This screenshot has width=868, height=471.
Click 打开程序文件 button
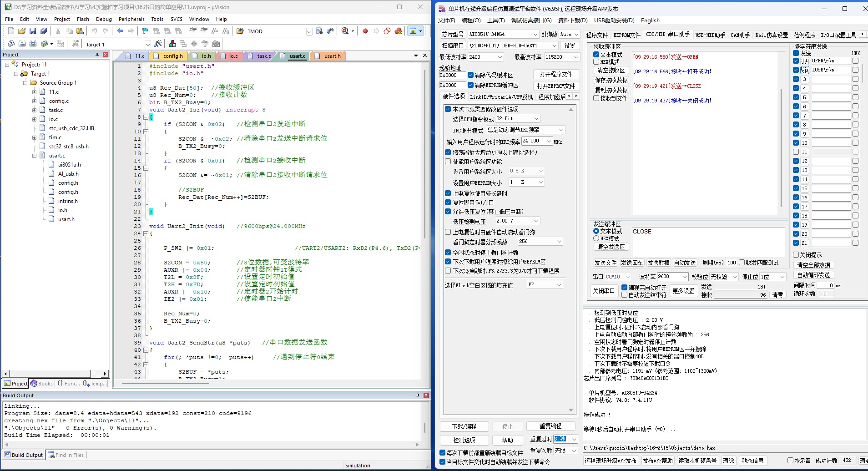(x=556, y=74)
